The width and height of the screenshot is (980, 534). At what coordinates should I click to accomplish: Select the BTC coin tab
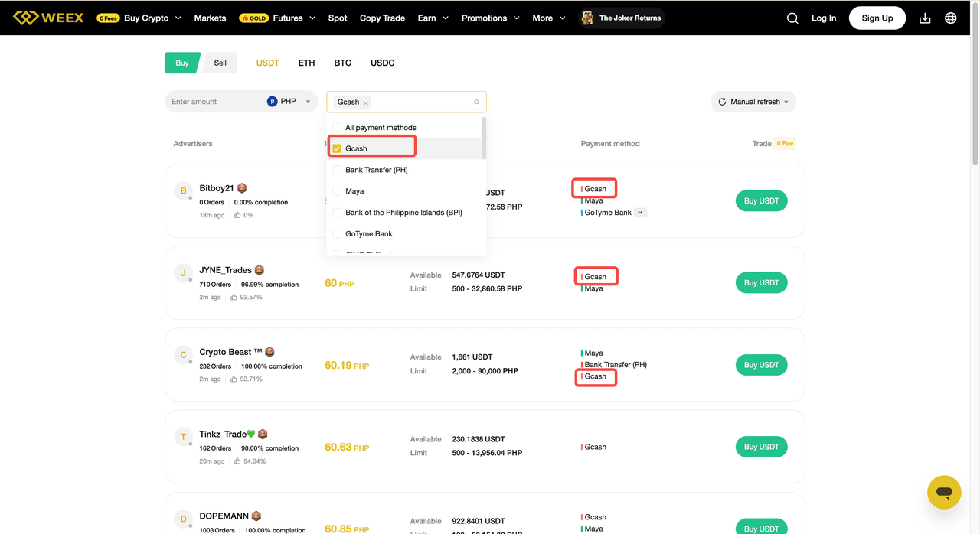coord(342,63)
